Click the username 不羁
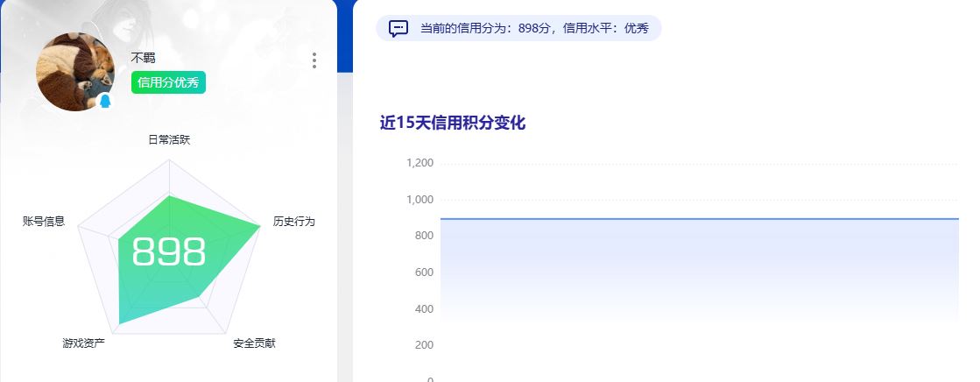The image size is (980, 382). pos(143,58)
